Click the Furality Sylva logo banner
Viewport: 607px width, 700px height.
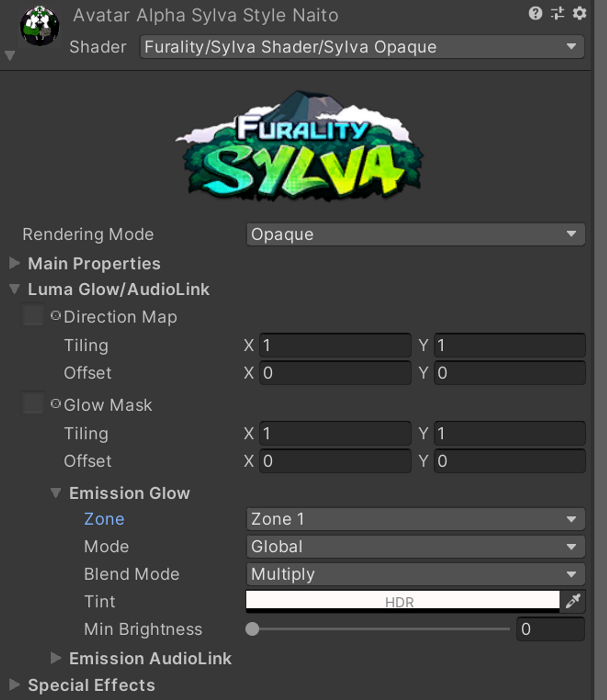coord(299,146)
